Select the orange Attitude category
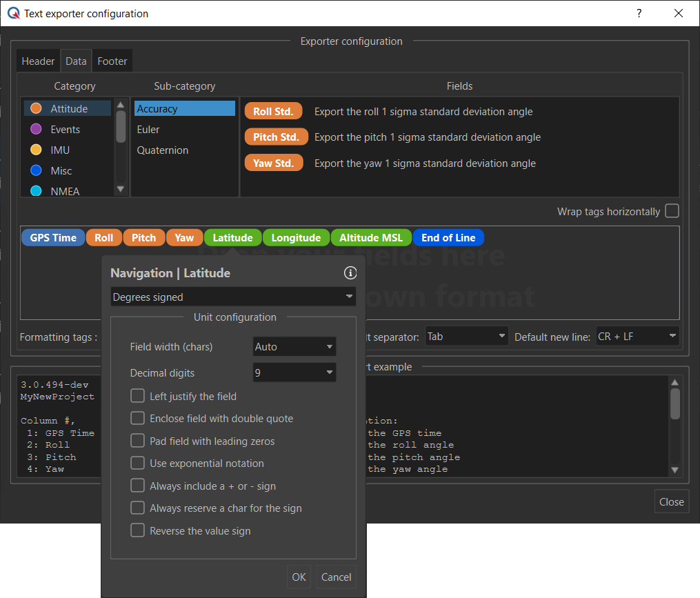Image resolution: width=700 pixels, height=598 pixels. (x=68, y=108)
